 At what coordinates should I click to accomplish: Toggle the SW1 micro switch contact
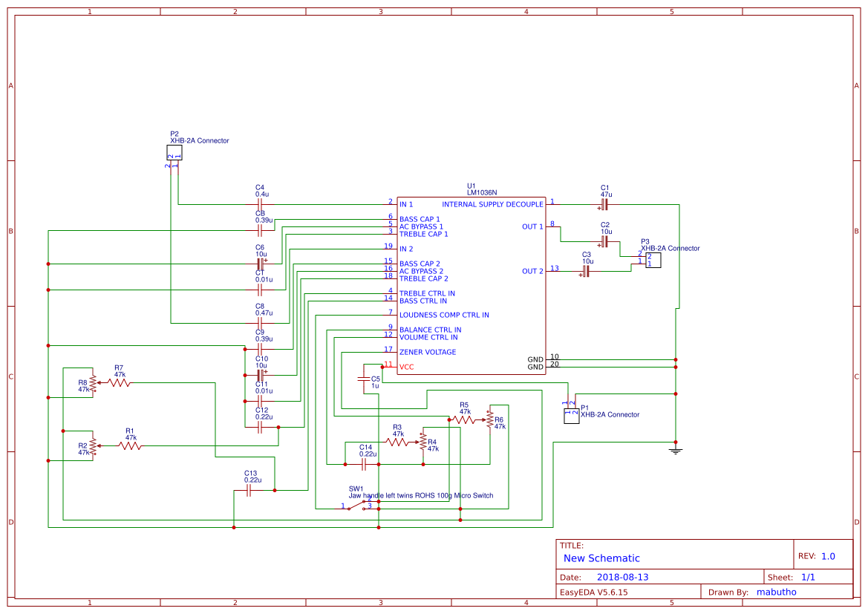tap(355, 506)
